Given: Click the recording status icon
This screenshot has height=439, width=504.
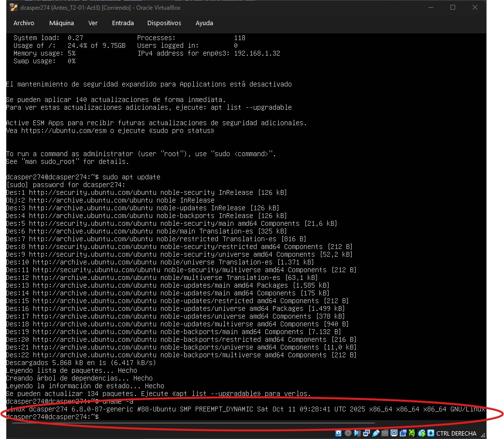Looking at the screenshot, I should click(x=403, y=433).
